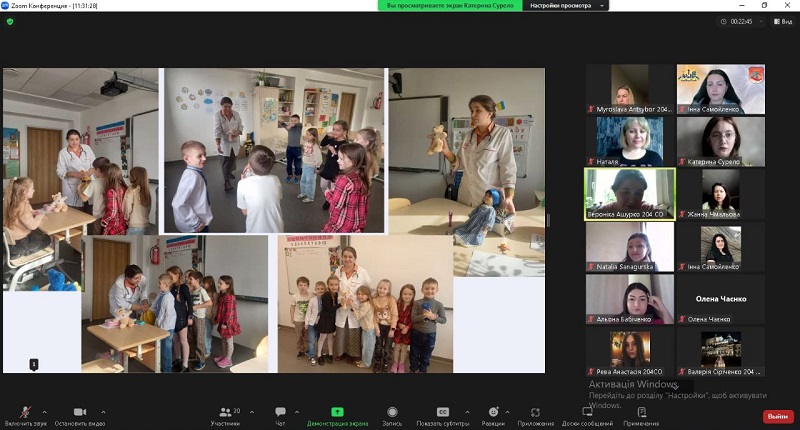800x430 pixels.
Task: Click the Запись record icon
Action: tap(392, 412)
